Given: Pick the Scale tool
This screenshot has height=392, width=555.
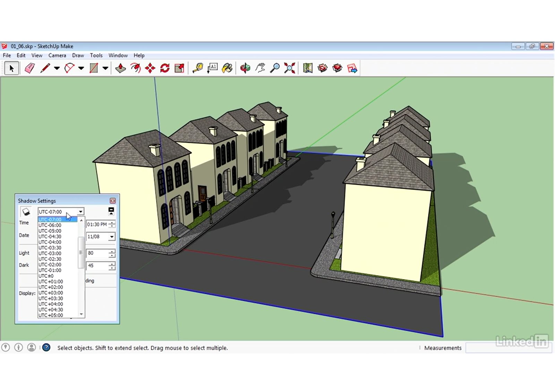Looking at the screenshot, I should tap(179, 68).
